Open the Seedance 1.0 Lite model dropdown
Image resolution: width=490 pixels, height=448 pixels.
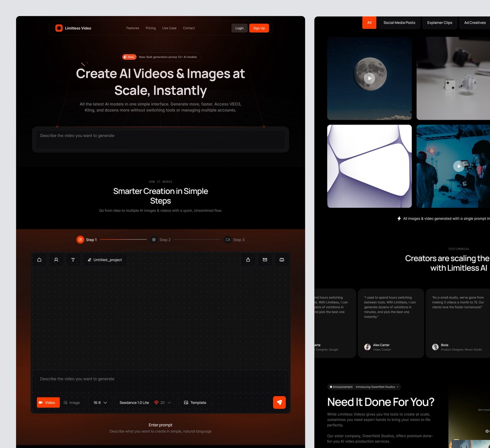tap(145, 402)
